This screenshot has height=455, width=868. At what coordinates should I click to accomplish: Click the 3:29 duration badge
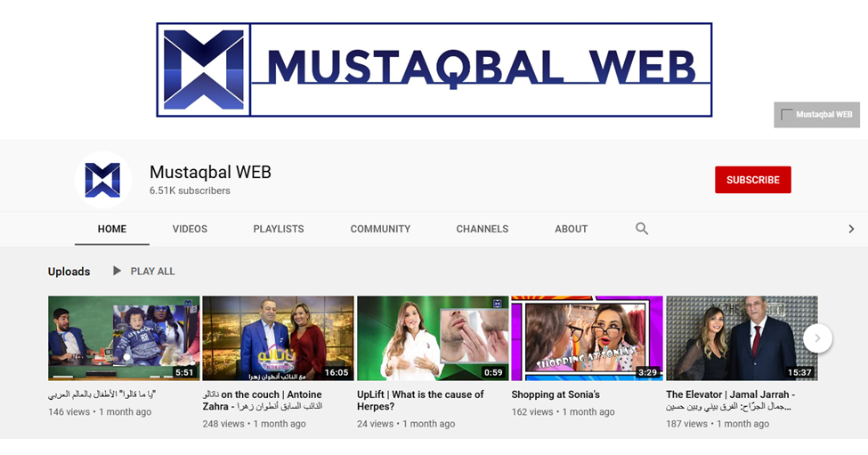[x=648, y=372]
